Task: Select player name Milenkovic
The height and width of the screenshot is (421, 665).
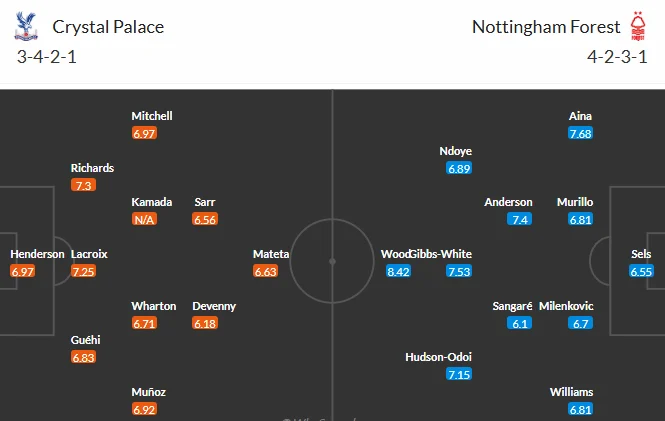Action: [566, 306]
